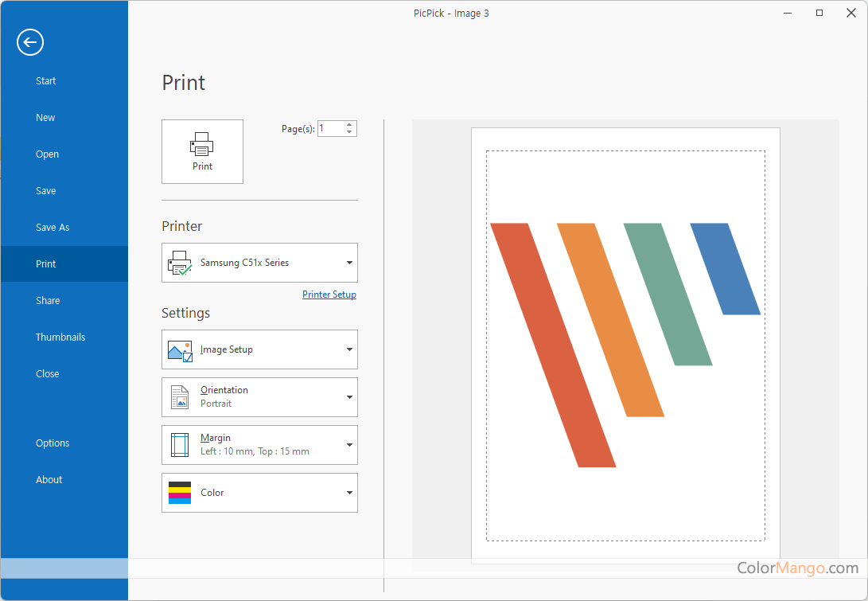Click the Page(s) number input field
Image resolution: width=868 pixels, height=601 pixels.
tap(330, 128)
